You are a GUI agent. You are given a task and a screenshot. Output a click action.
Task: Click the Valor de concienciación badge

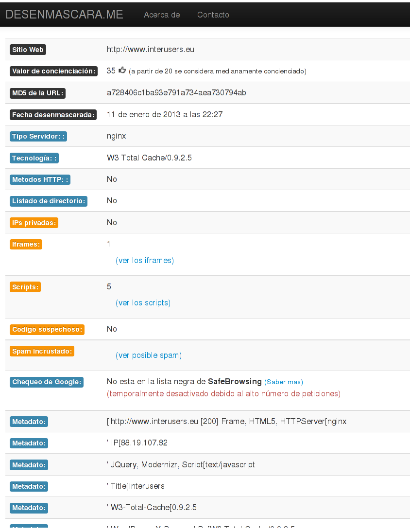[53, 71]
